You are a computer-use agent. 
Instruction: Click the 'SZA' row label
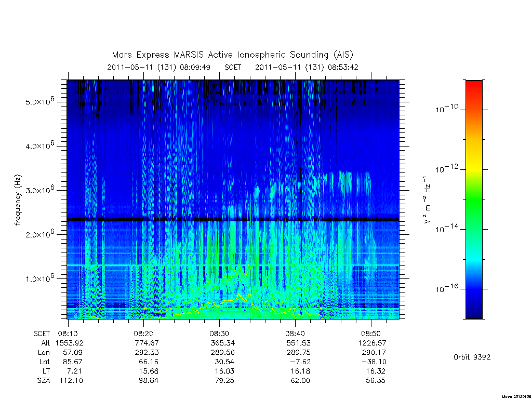tap(44, 381)
